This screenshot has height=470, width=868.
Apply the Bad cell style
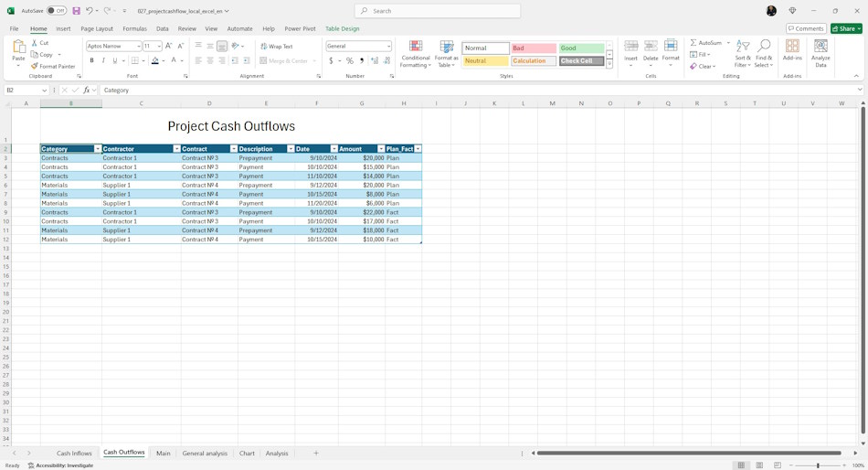[534, 48]
